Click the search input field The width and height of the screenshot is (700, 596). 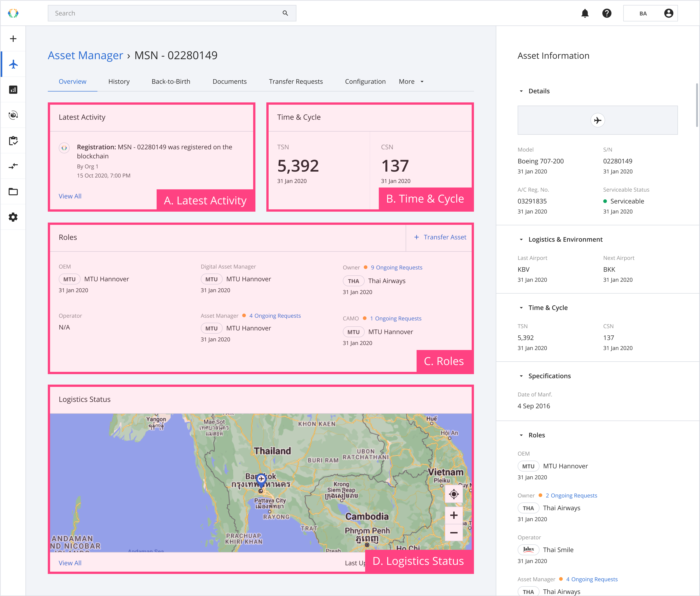click(172, 13)
